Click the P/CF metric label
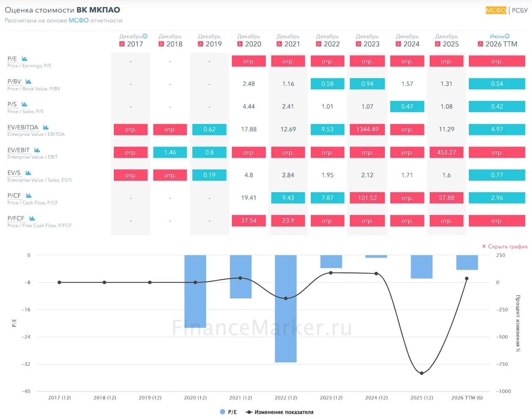Viewport: 532px width, 419px height. pos(14,196)
